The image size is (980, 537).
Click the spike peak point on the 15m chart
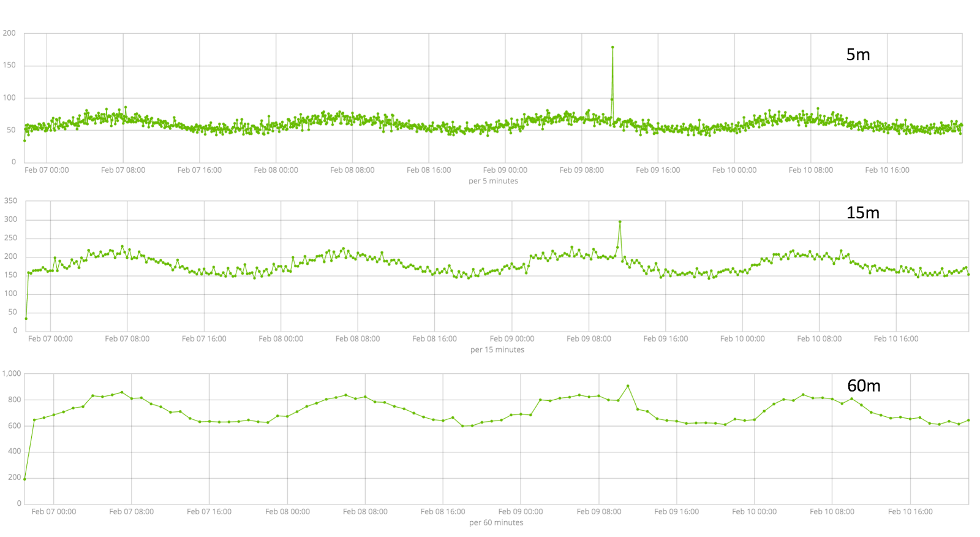(620, 222)
